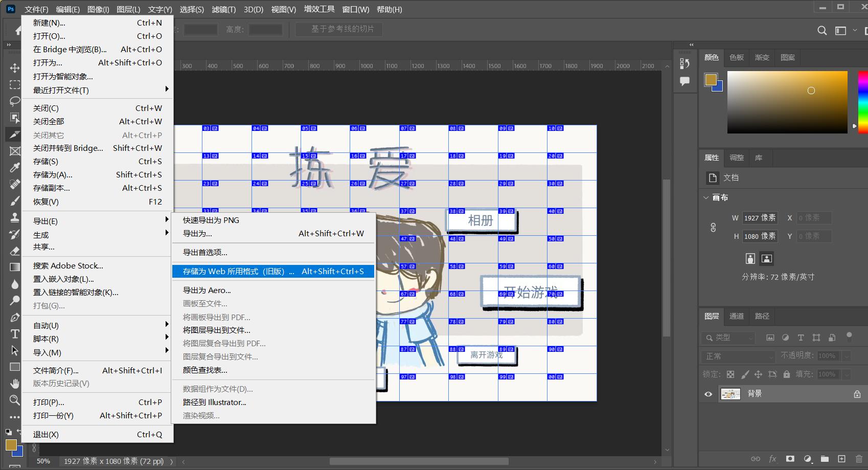Expand the 导入(M) submenu
868x470 pixels.
point(97,352)
